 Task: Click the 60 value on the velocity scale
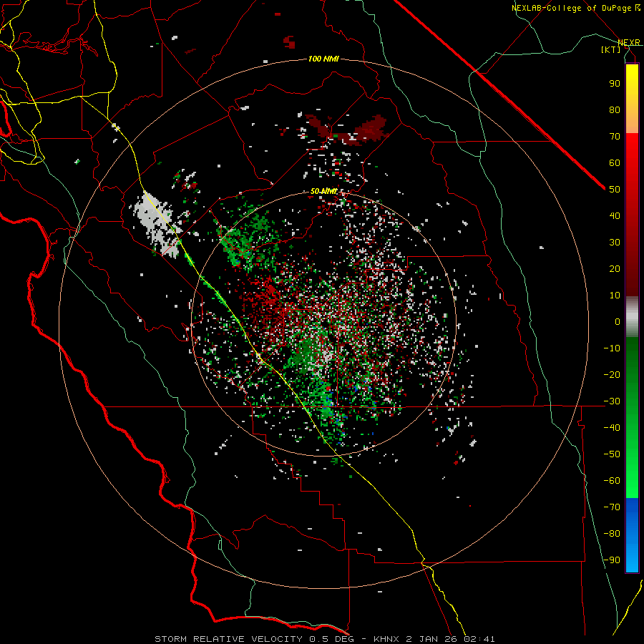[x=615, y=163]
